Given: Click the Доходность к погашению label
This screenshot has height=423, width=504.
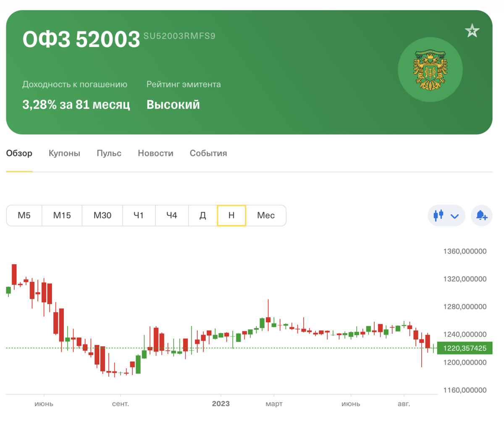Looking at the screenshot, I should point(75,84).
